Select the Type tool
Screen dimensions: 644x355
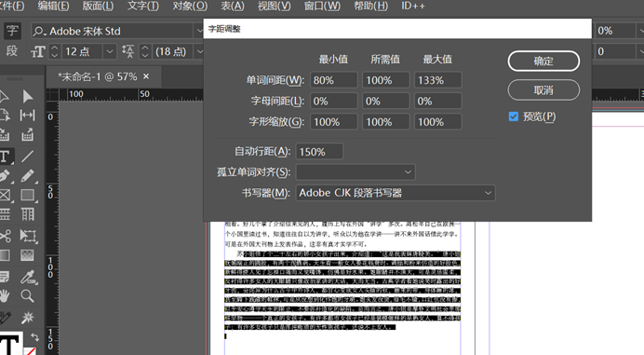[x=6, y=157]
